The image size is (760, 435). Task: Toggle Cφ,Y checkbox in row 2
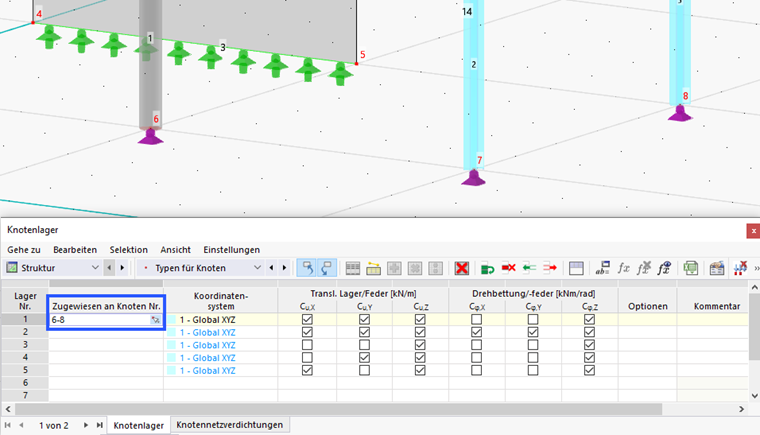click(533, 332)
